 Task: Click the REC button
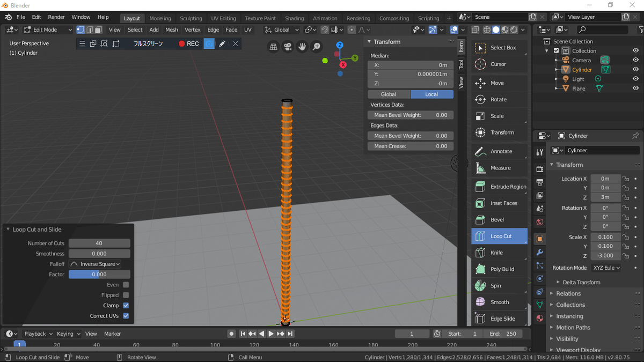coord(189,43)
